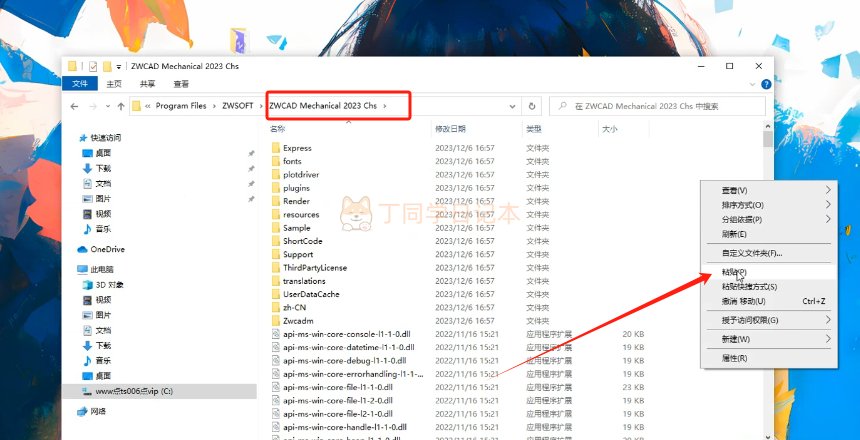
Task: Open pinned 文档 under quick access
Action: pyautogui.click(x=103, y=184)
